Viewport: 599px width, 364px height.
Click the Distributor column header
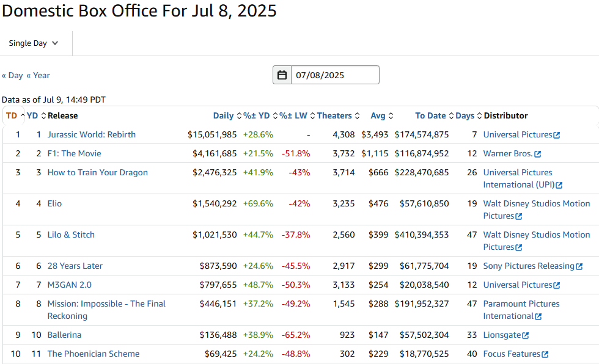click(x=506, y=115)
